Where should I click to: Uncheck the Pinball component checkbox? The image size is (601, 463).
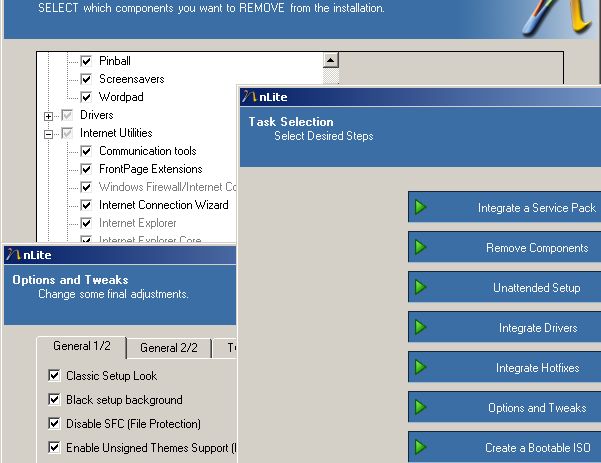(86, 61)
